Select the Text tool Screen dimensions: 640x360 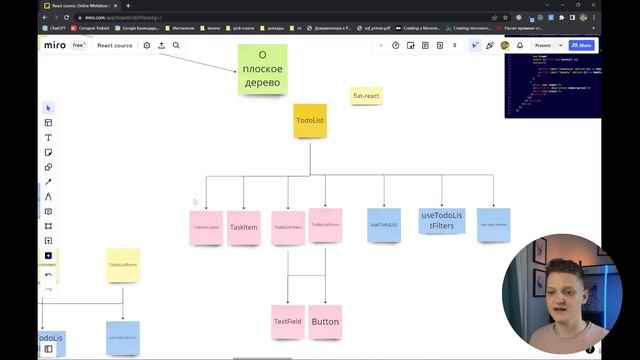coord(48,138)
